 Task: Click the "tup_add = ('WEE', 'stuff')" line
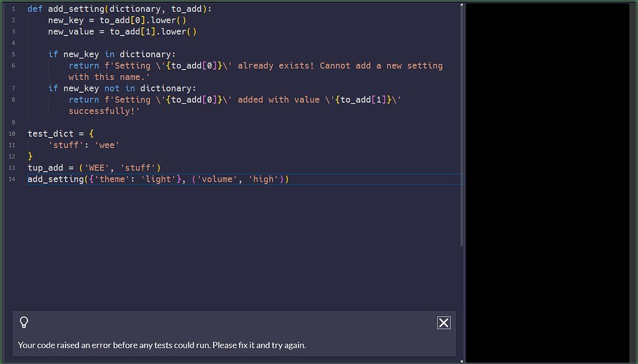click(x=94, y=168)
